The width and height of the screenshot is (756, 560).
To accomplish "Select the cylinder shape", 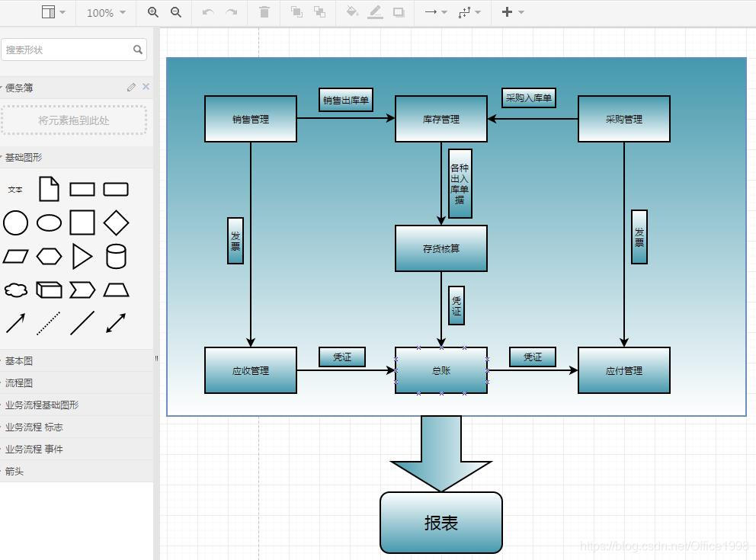I will 116,256.
